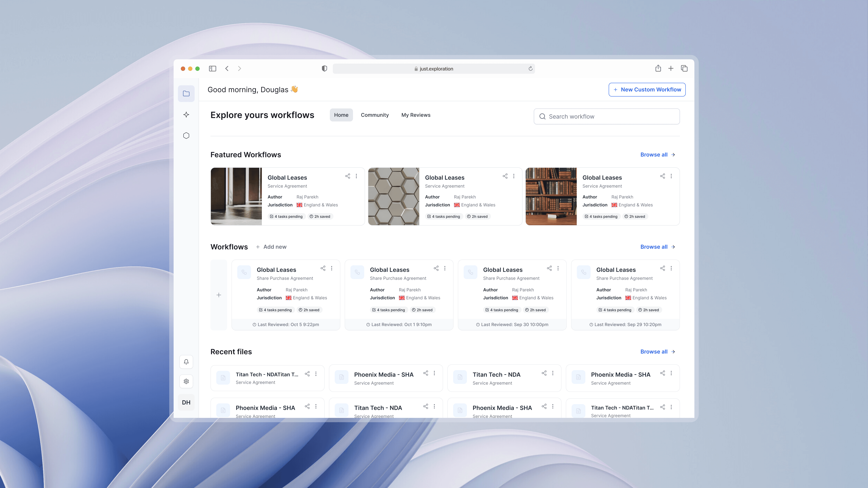This screenshot has height=488, width=868.
Task: Open the folder icon in sidebar
Action: click(186, 94)
